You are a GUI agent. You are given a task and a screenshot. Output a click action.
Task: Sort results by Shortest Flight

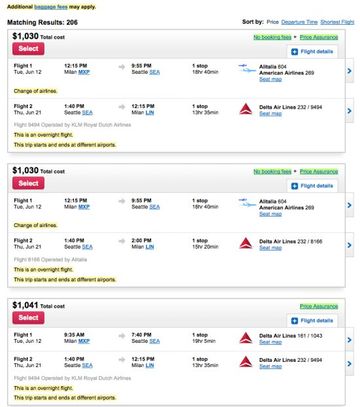pyautogui.click(x=337, y=22)
